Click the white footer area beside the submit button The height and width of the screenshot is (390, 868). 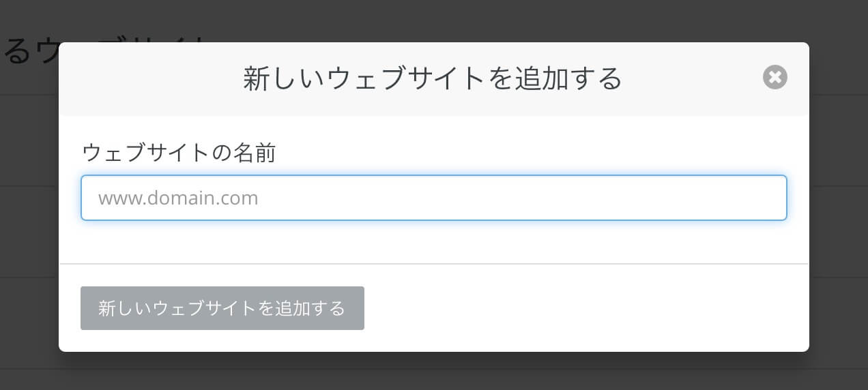[x=587, y=308]
